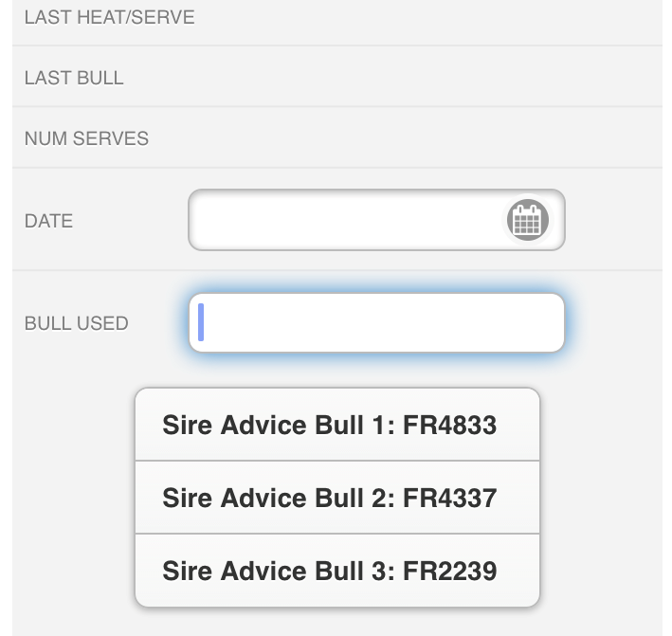Focus the Bull Used text field

[376, 323]
